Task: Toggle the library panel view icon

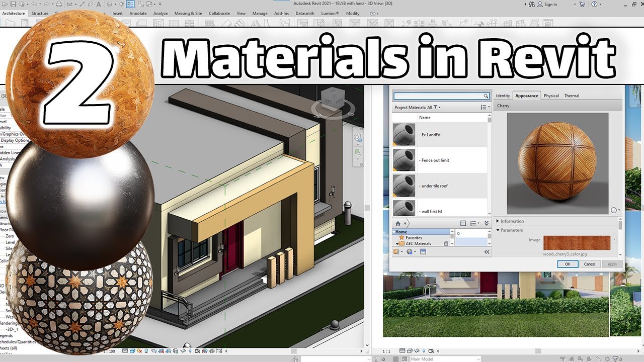Action: point(463,223)
